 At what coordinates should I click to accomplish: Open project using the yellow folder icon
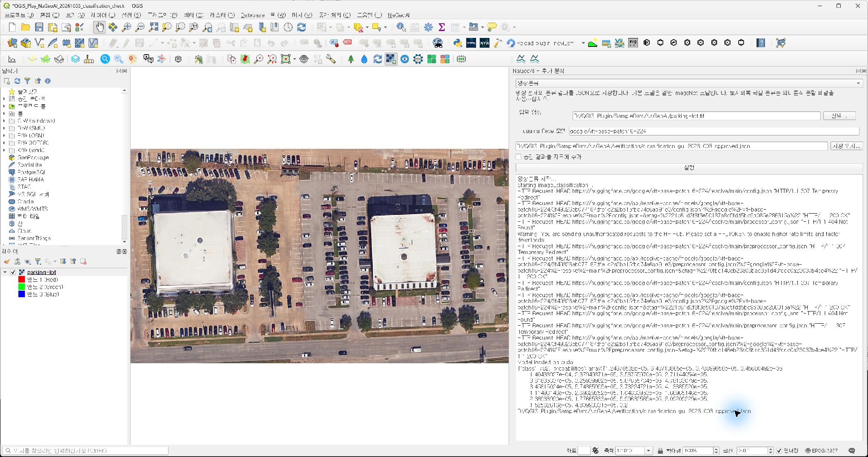26,27
